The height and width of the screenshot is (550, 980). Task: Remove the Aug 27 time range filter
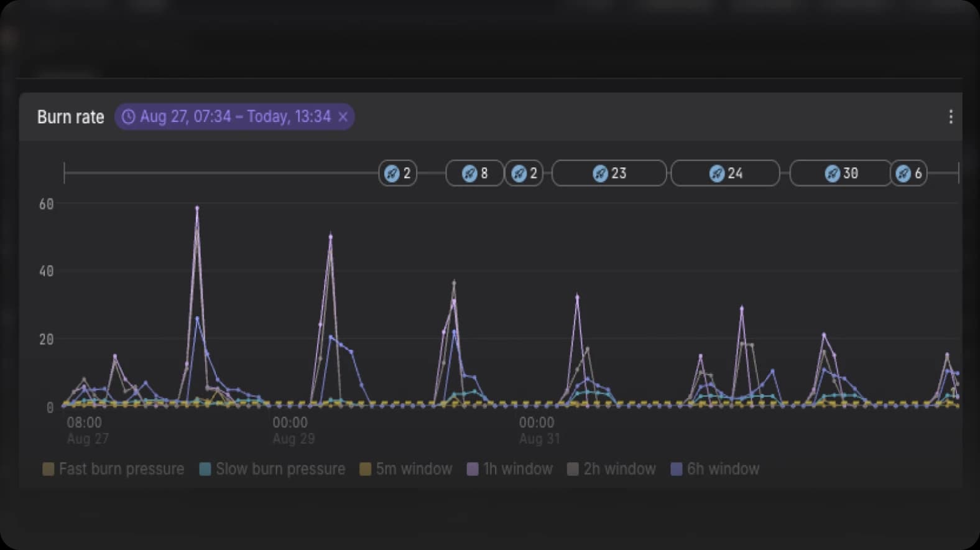343,117
